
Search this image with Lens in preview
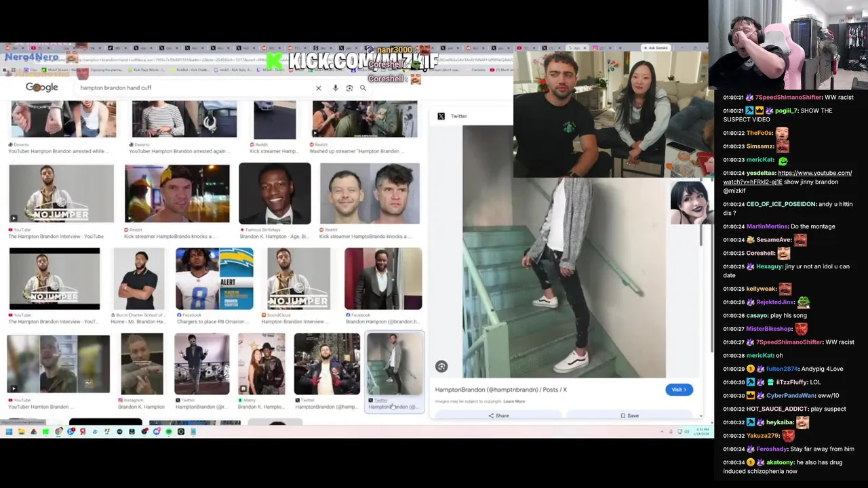pyautogui.click(x=441, y=367)
